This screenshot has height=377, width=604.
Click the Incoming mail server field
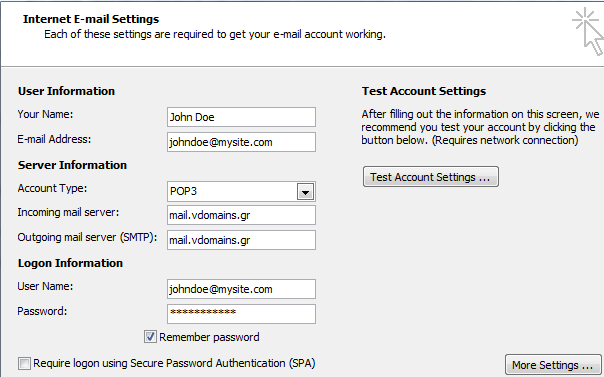tap(241, 215)
